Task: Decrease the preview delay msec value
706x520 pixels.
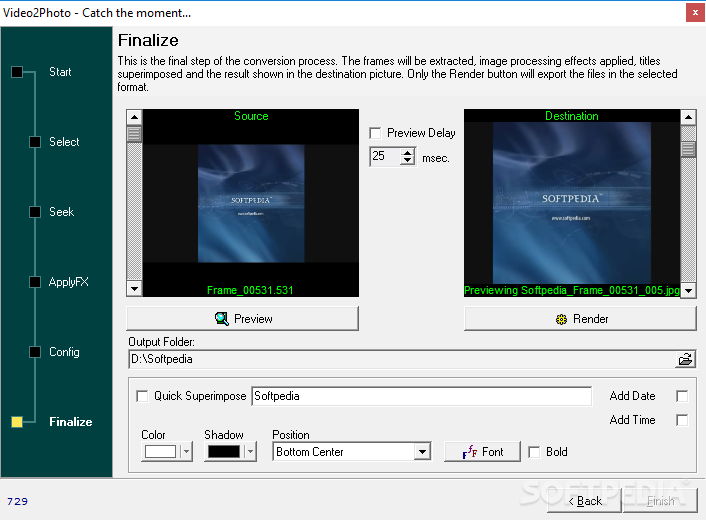Action: click(x=407, y=160)
